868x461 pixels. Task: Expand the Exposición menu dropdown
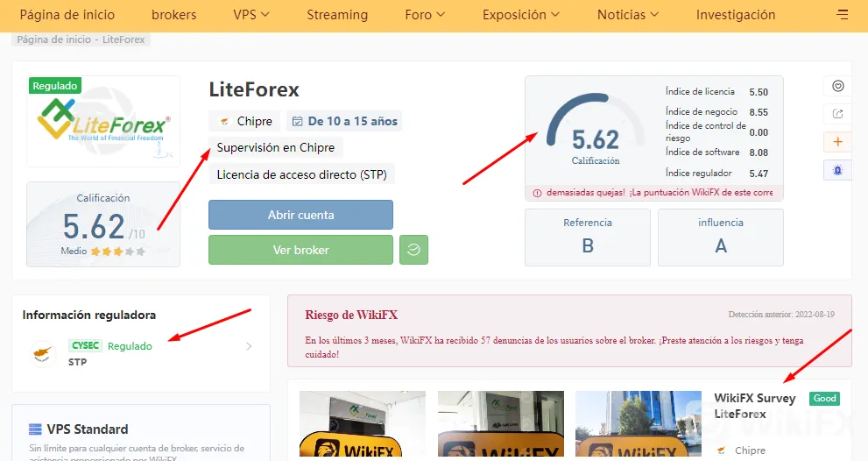(x=521, y=15)
